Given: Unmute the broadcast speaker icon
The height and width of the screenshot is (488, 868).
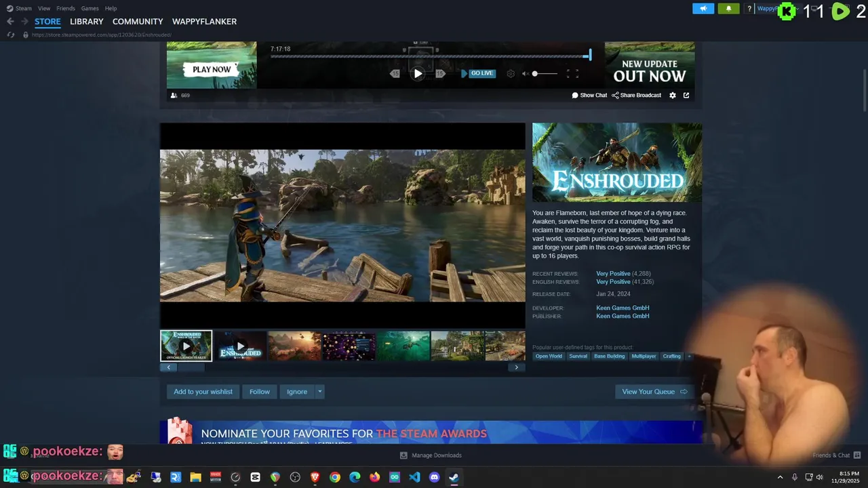Looking at the screenshot, I should [525, 73].
